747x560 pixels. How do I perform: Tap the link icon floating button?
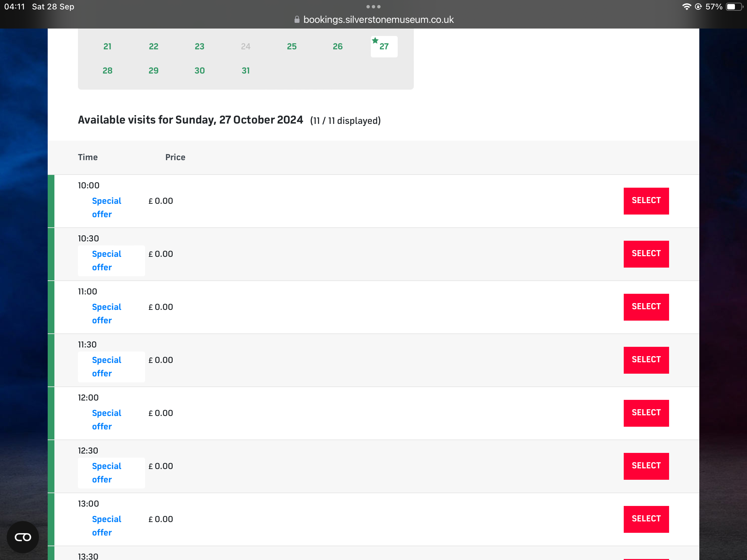tap(23, 537)
